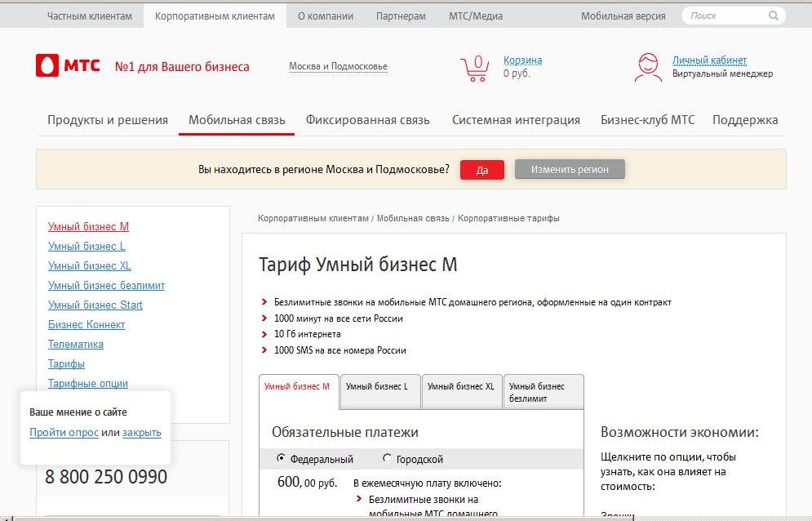Viewport: 812px width, 521px height.
Task: Click the Виртуальный менеджер text
Action: pos(722,73)
